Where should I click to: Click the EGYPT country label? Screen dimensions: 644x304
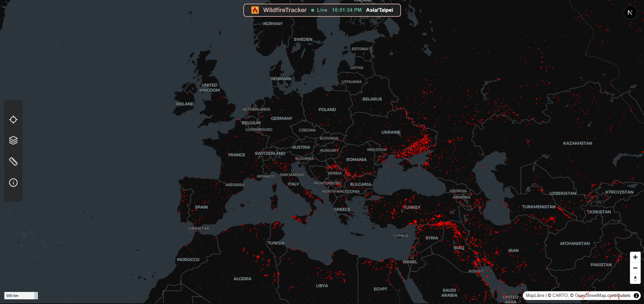(x=381, y=289)
